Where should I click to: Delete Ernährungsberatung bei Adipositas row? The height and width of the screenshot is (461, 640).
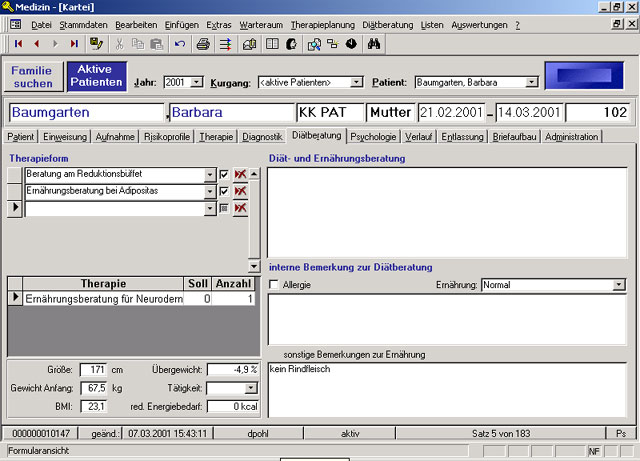pyautogui.click(x=240, y=191)
